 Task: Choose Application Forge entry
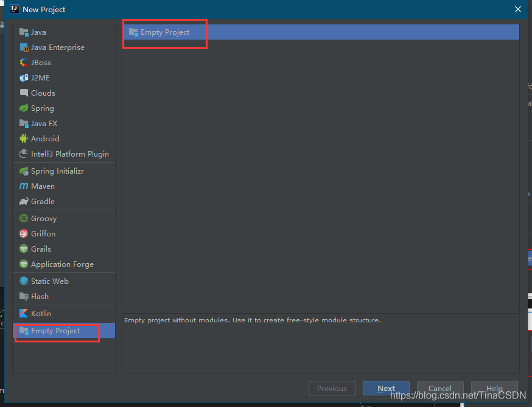64,264
